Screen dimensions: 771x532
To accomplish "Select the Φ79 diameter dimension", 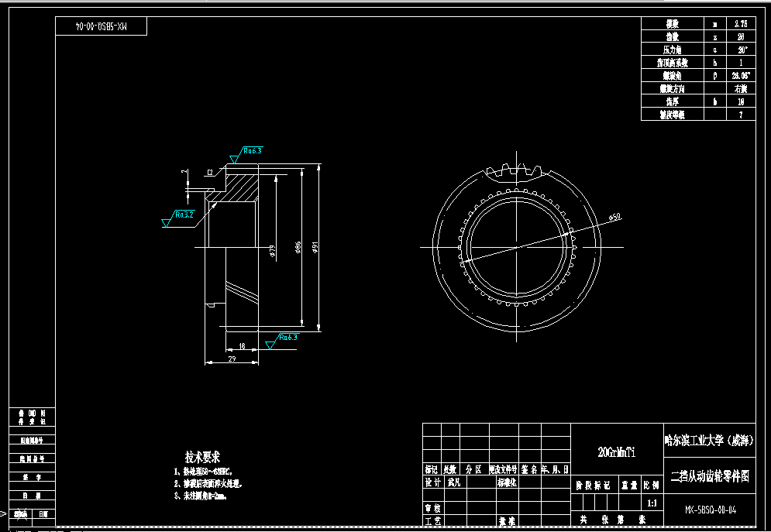I will click(x=273, y=252).
